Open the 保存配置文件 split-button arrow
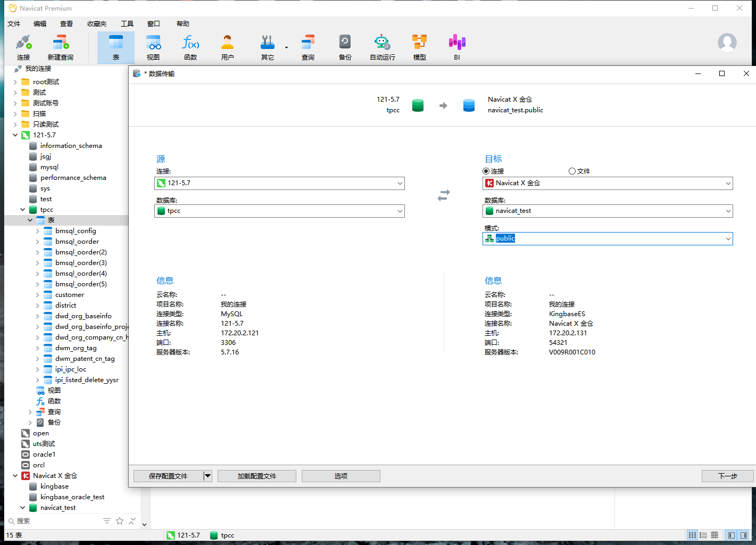Screen dimensions: 756x545 [208, 476]
